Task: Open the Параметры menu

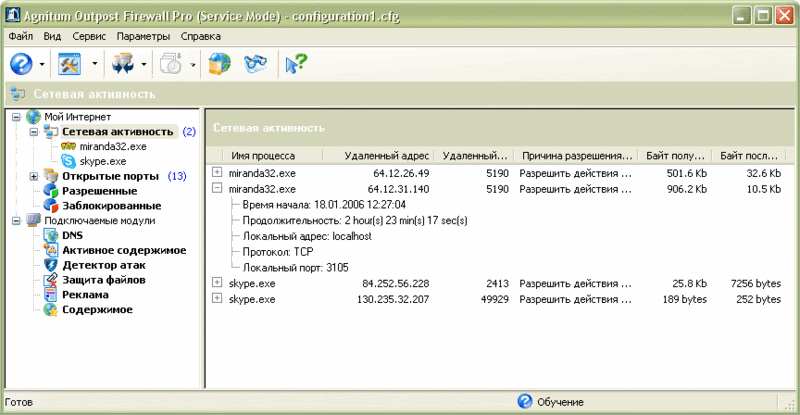Action: pyautogui.click(x=143, y=36)
